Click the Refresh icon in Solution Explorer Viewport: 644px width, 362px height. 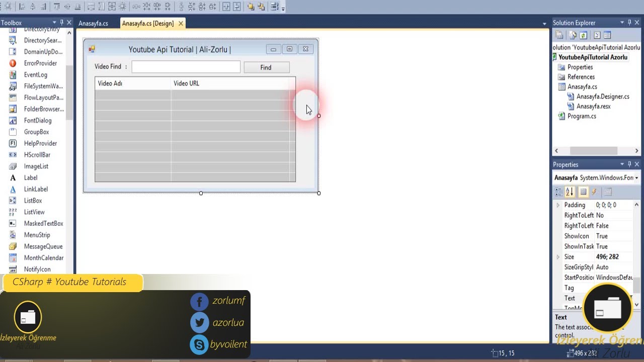click(x=583, y=35)
